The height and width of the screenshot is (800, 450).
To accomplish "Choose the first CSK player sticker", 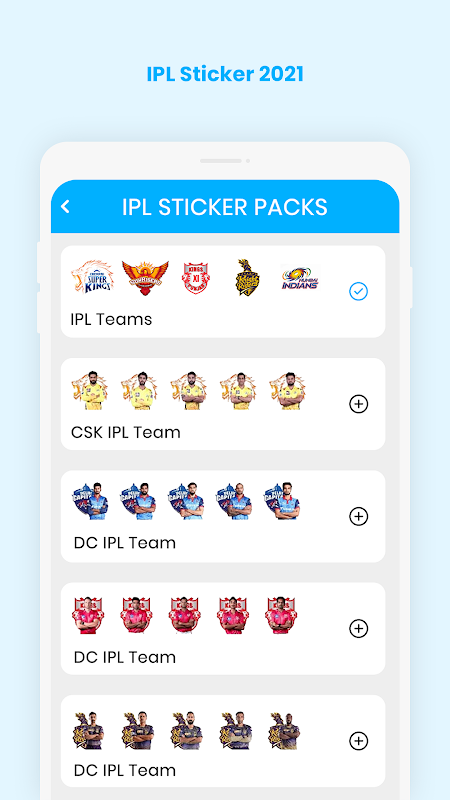I will click(x=90, y=391).
